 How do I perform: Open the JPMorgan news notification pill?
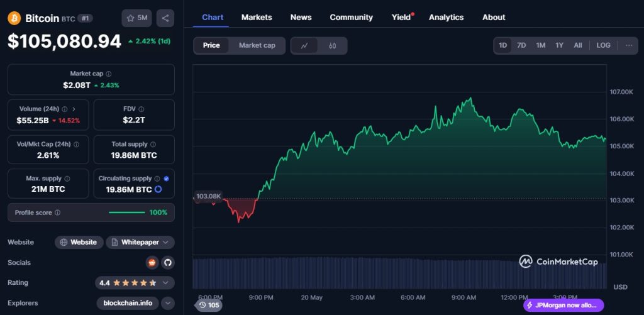(x=563, y=305)
